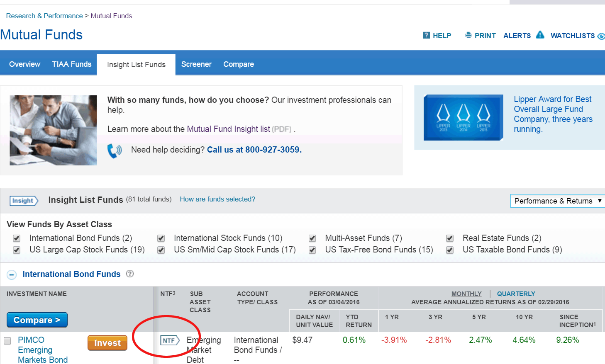This screenshot has width=605, height=364.
Task: Open the Research & Performance breadcrumb
Action: (x=44, y=16)
